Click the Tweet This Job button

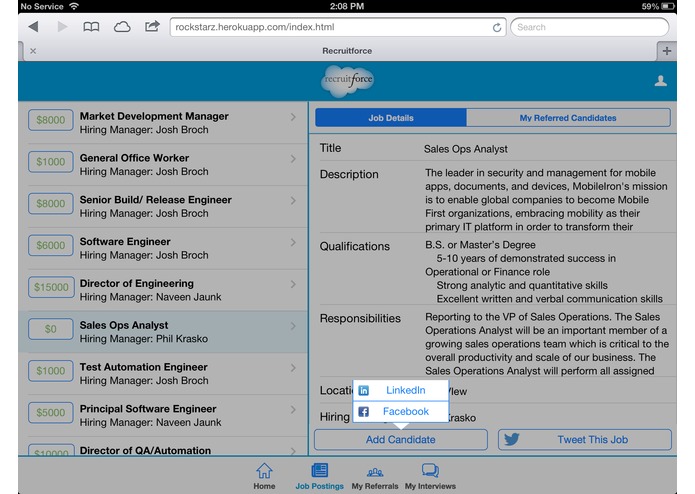pyautogui.click(x=585, y=440)
